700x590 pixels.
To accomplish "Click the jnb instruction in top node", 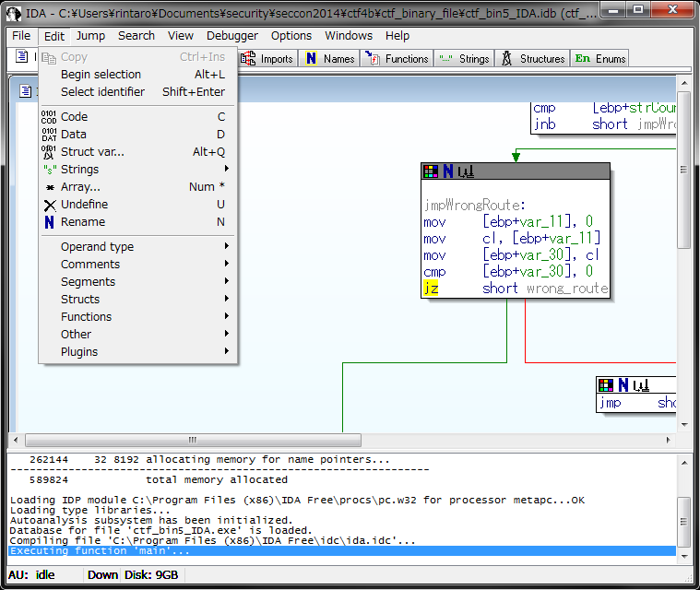I will [x=545, y=124].
